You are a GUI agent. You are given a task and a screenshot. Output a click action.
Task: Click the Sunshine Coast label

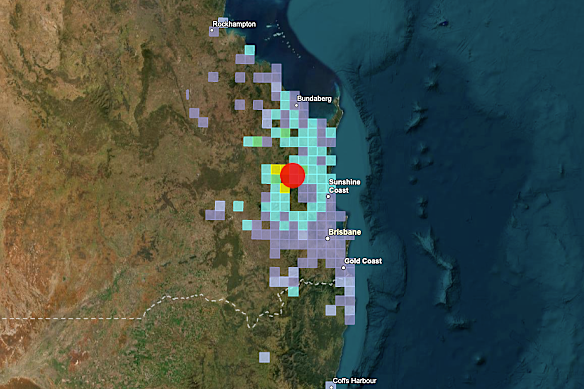pyautogui.click(x=345, y=186)
